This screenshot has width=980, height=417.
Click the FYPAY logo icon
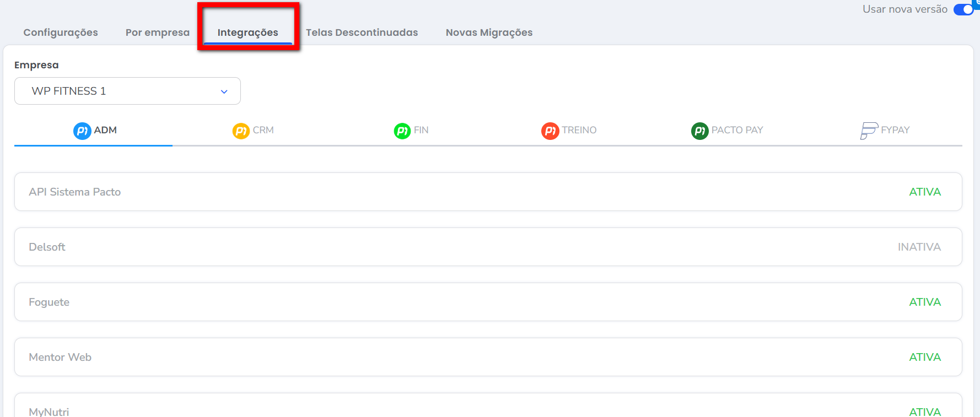point(869,131)
